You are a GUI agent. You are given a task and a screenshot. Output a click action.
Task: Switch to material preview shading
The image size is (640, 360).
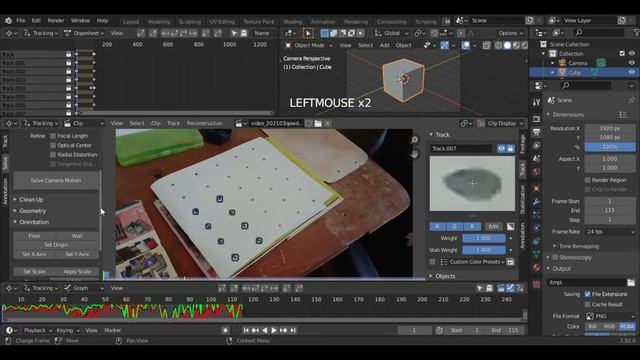pos(516,45)
